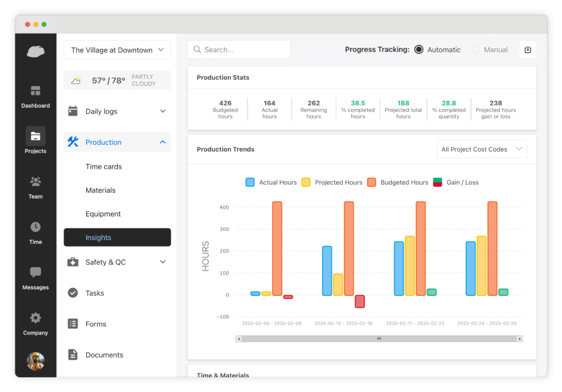Image resolution: width=562 pixels, height=392 pixels.
Task: Switch to the Time cards page
Action: (x=104, y=166)
